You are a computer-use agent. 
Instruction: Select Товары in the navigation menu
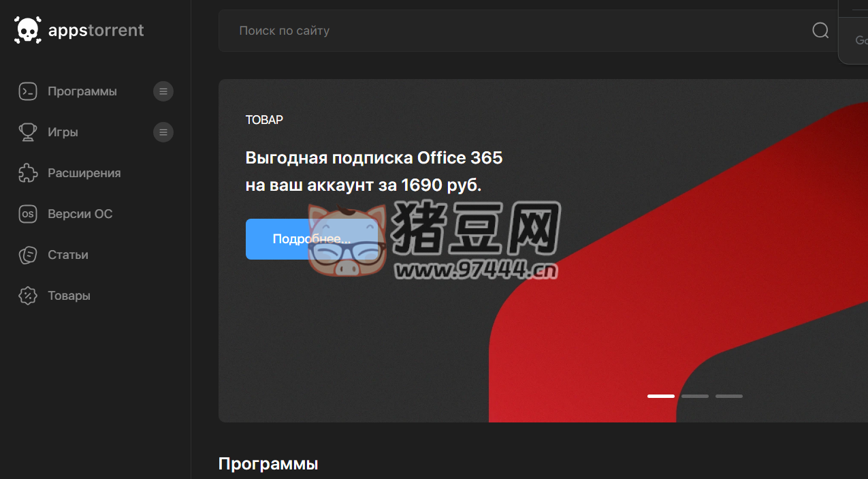coord(68,295)
